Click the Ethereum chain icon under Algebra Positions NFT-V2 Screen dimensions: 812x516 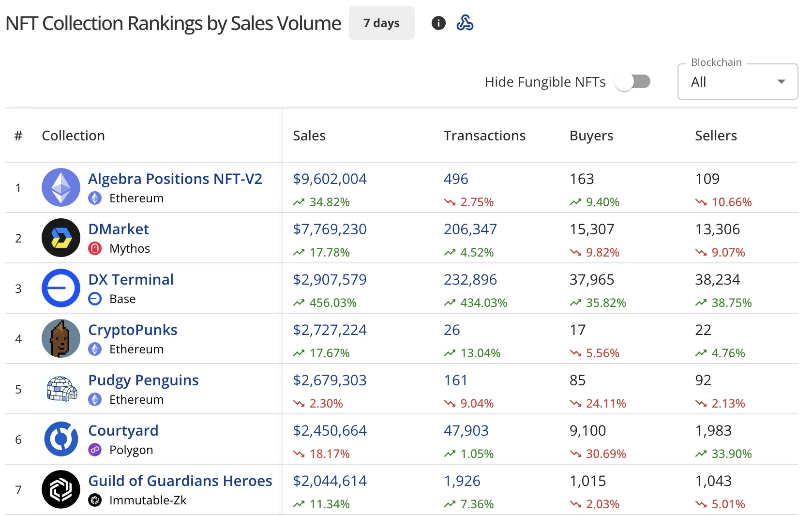pos(95,198)
